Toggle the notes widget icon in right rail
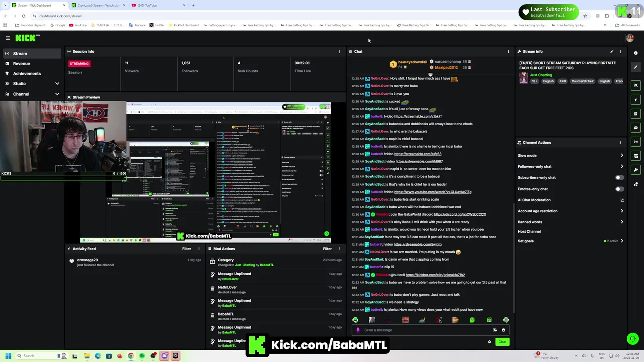Viewport: 644px width, 362px height. [x=636, y=114]
